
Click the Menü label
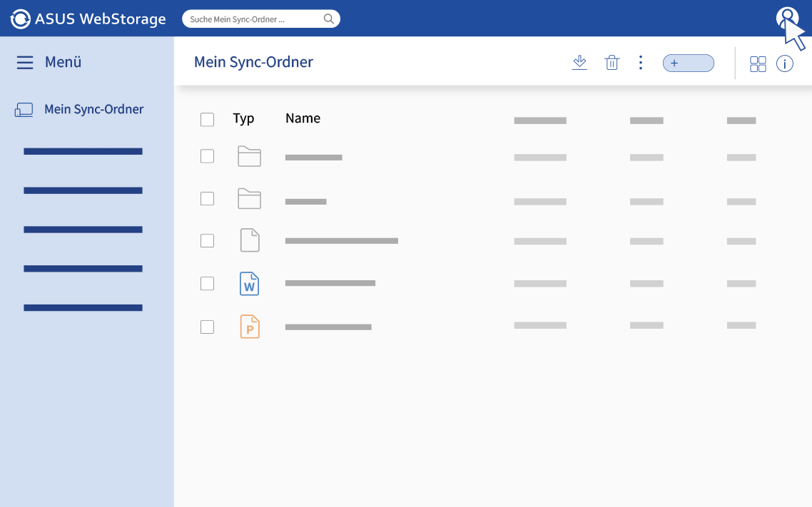pos(64,62)
